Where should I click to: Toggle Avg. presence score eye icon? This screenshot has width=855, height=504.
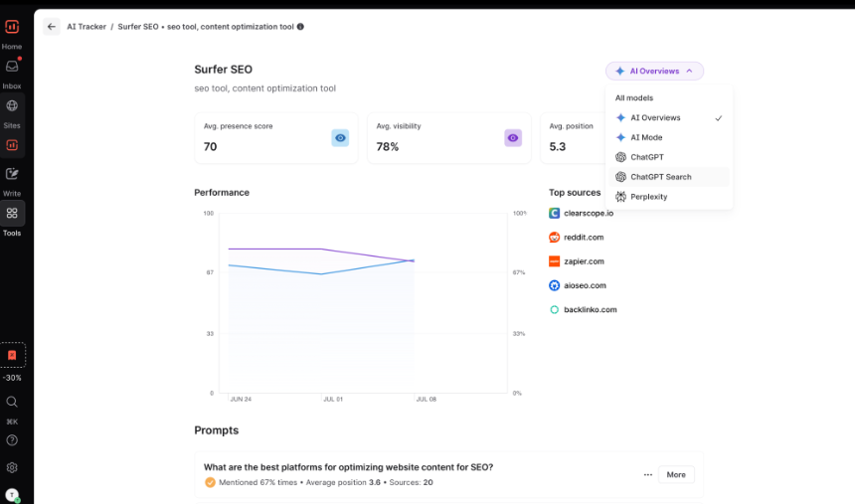pos(340,138)
